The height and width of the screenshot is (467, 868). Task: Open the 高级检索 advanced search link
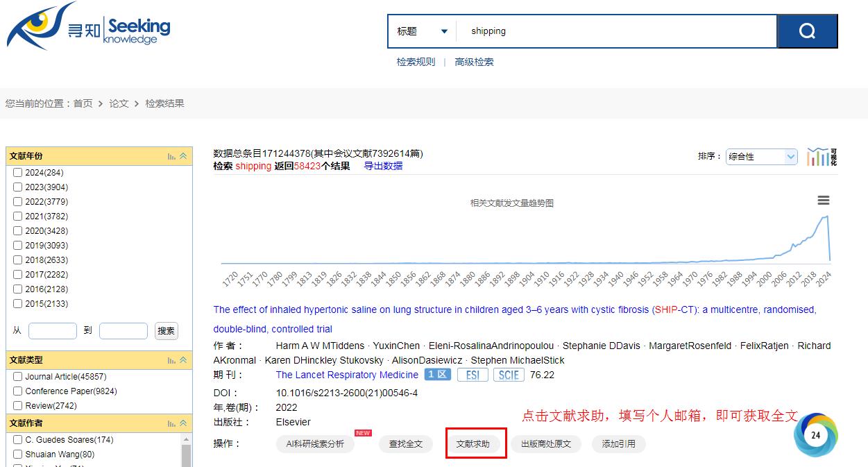[x=474, y=62]
